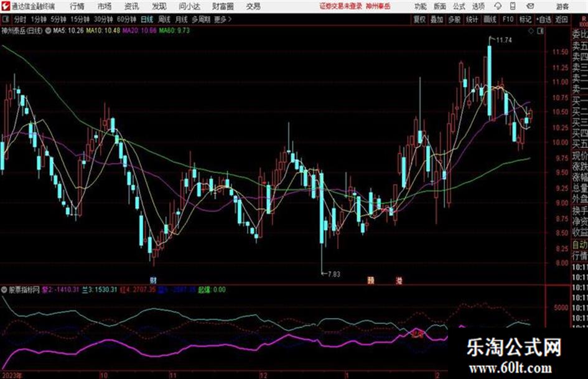Open the 发现 menu
The image size is (588, 379).
(159, 6)
